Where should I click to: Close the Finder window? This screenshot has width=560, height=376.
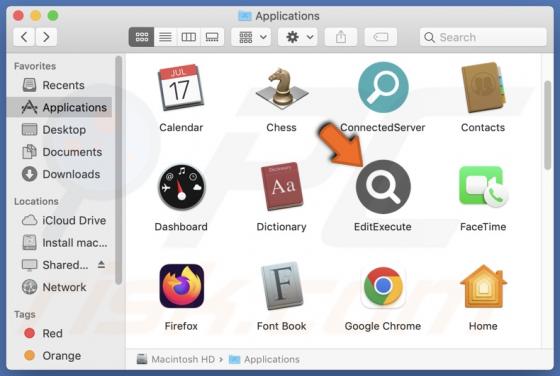click(x=18, y=16)
